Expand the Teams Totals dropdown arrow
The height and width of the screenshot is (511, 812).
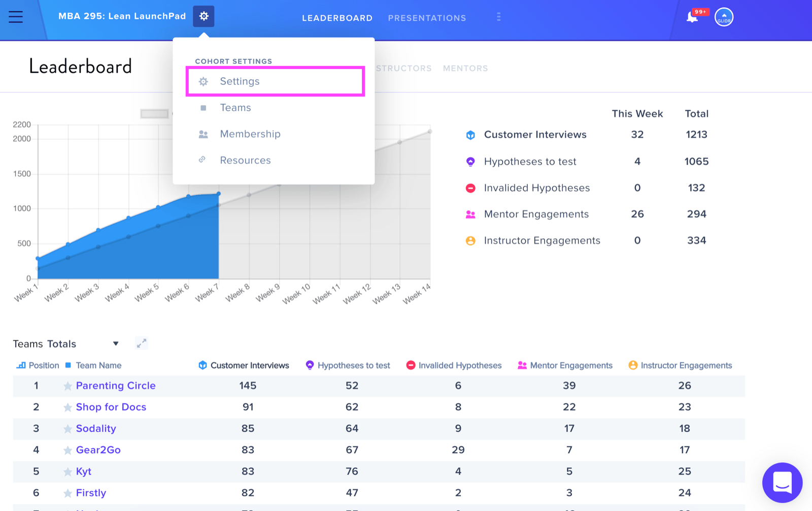point(116,344)
